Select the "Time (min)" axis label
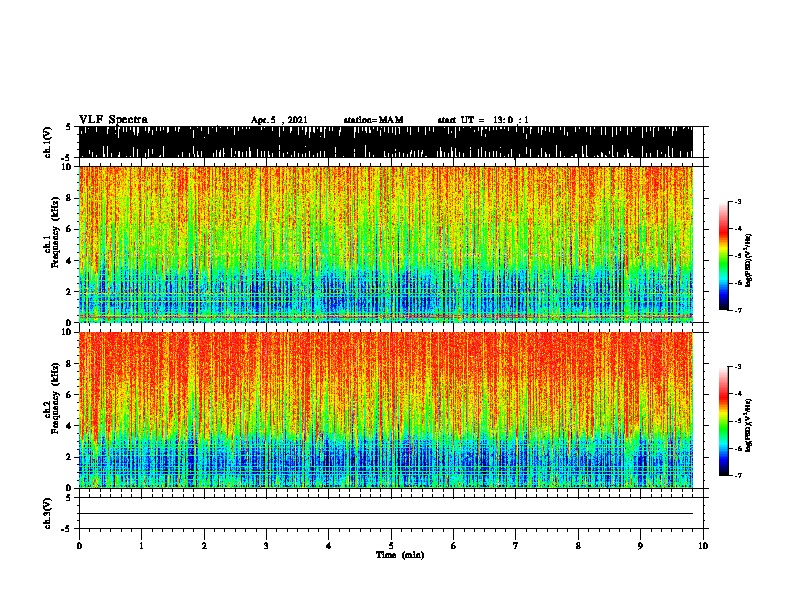The width and height of the screenshot is (792, 612). [x=400, y=555]
